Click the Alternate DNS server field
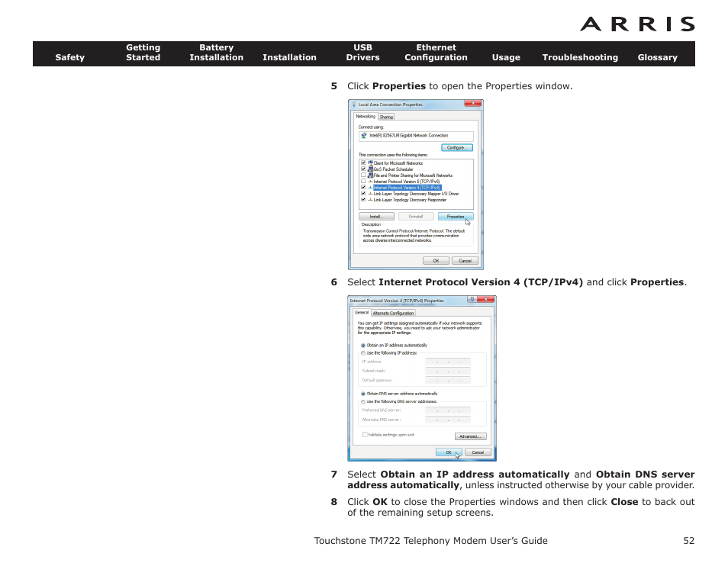728x563 pixels. tap(448, 420)
